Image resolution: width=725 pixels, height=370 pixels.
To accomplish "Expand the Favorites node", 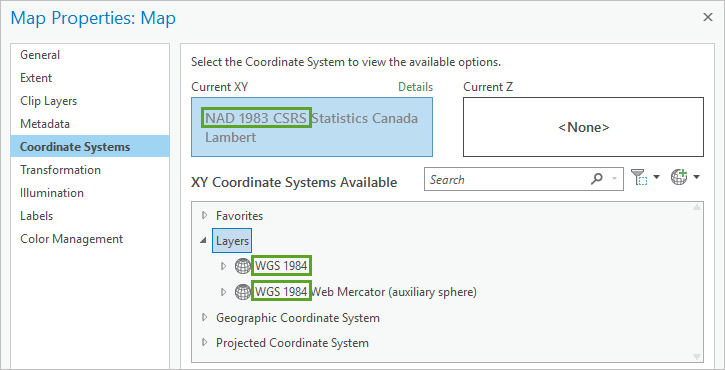I will pos(204,216).
